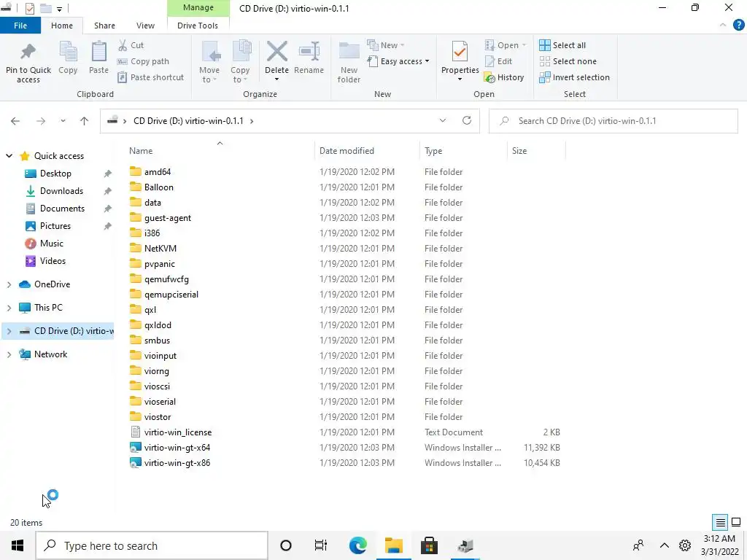Click the Back navigation arrow
This screenshot has width=747, height=560.
15,121
